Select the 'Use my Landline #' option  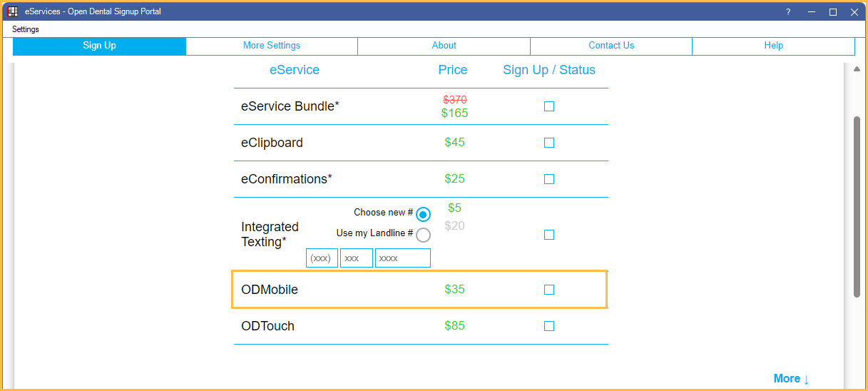pos(423,235)
